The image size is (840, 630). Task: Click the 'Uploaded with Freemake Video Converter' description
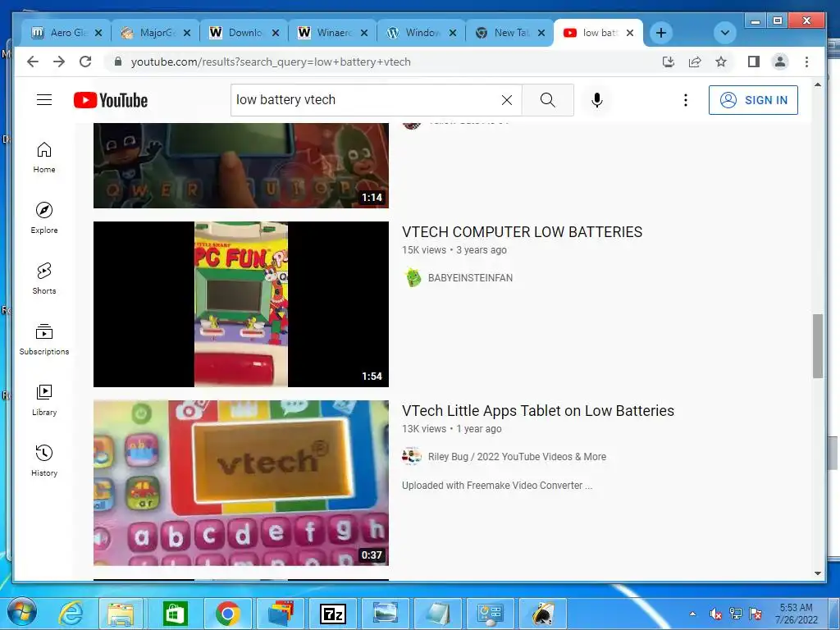coord(496,486)
